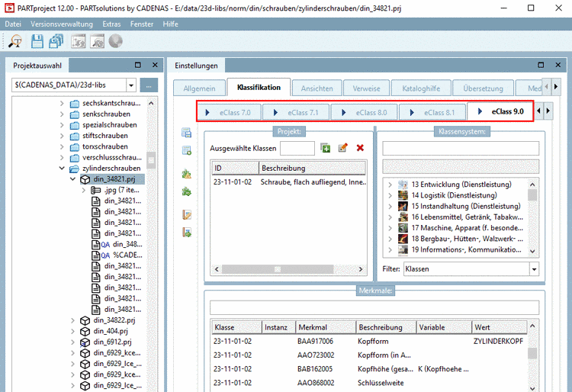
Task: Collapse the zylinderschrauben folder
Action: [x=62, y=169]
